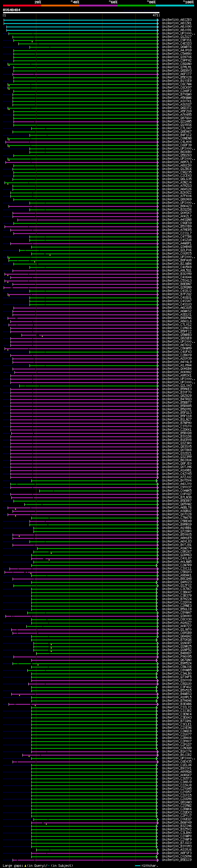Click label UniRef100_A9VMQ4
Viewport: 197px width, 868px height.
(x=177, y=772)
